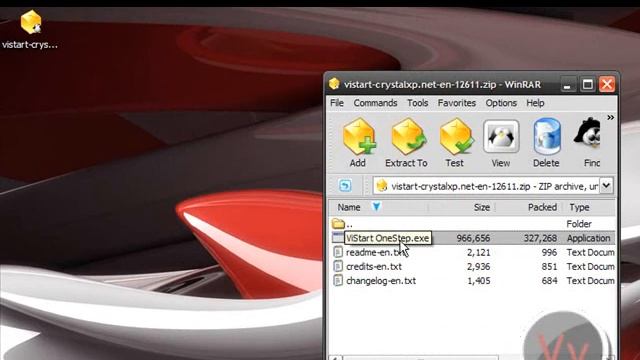This screenshot has height=360, width=640.
Task: Open the Favorites menu
Action: 457,103
